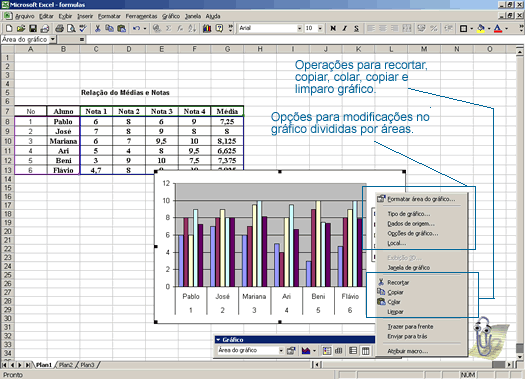Open the Gráfico menu in menu bar

tap(171, 16)
